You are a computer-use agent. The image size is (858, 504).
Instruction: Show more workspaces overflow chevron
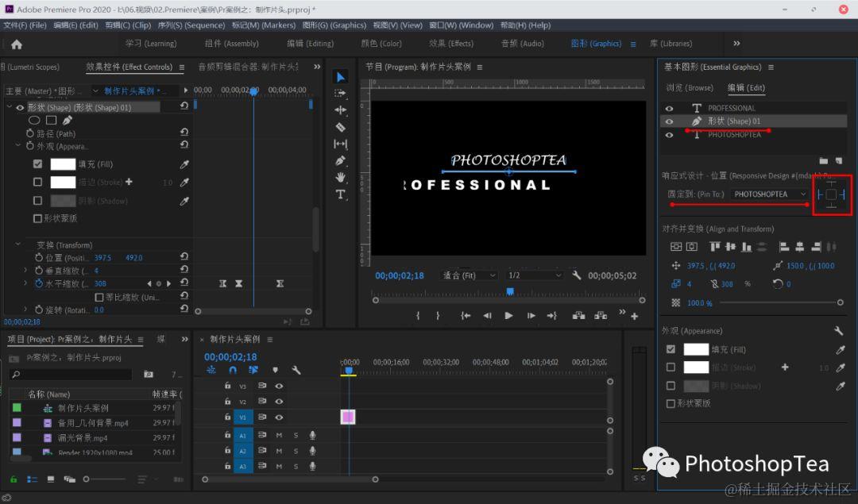tap(736, 43)
